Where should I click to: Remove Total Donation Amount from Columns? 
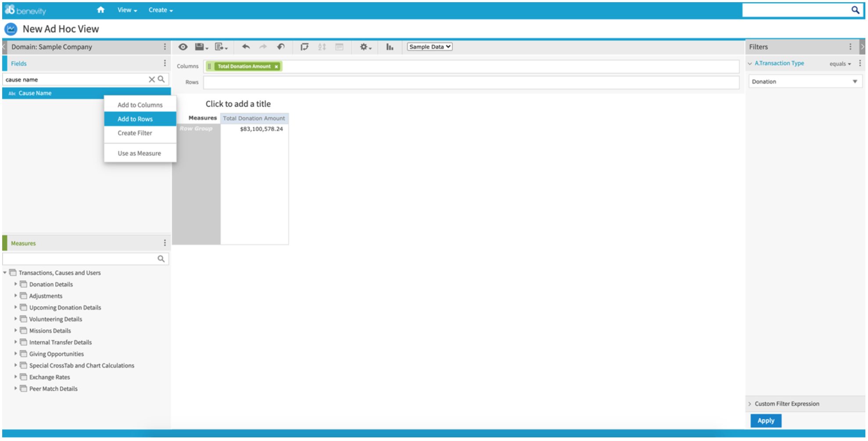(x=276, y=66)
